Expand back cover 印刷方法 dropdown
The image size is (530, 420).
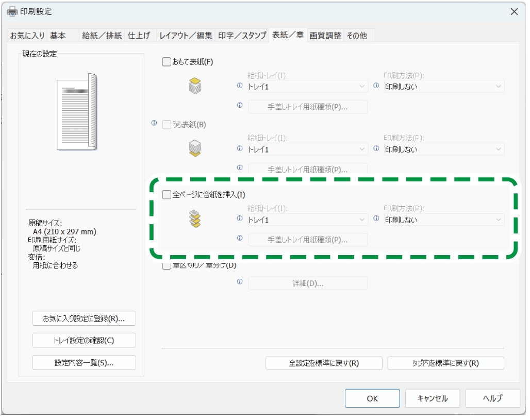pyautogui.click(x=443, y=149)
